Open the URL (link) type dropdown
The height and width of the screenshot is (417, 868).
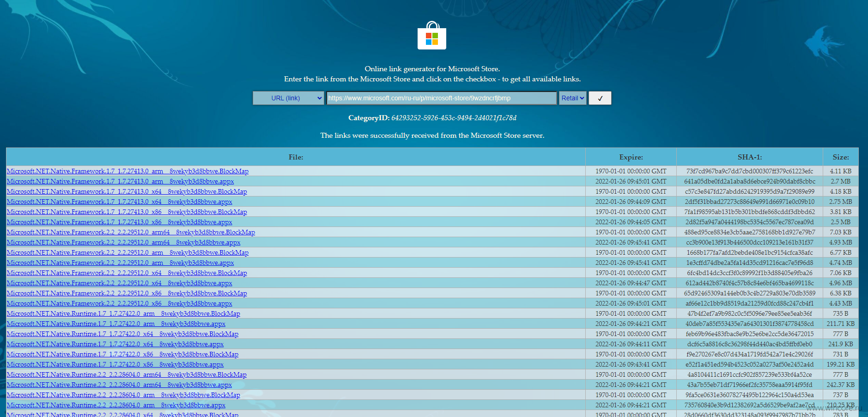(288, 98)
